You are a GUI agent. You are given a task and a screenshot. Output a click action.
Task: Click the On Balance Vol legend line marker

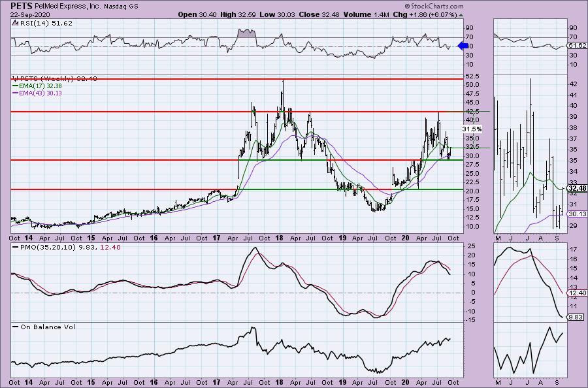(x=16, y=327)
